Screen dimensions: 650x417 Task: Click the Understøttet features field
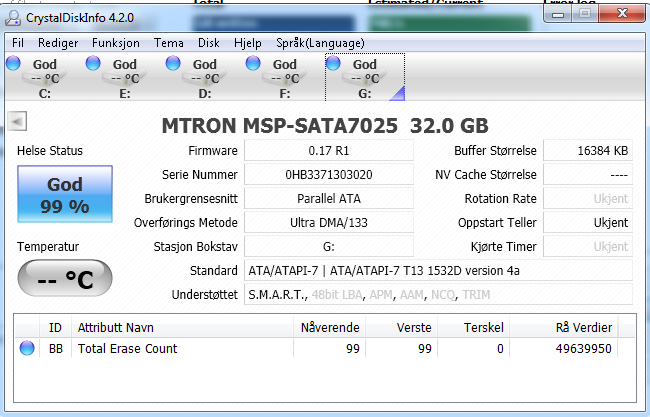438,295
